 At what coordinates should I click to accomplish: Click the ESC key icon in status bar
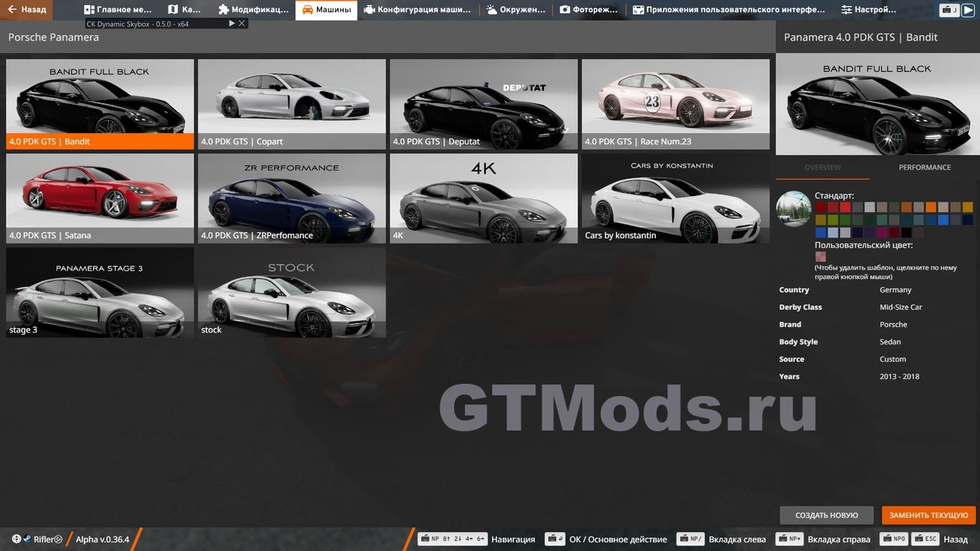tap(926, 539)
